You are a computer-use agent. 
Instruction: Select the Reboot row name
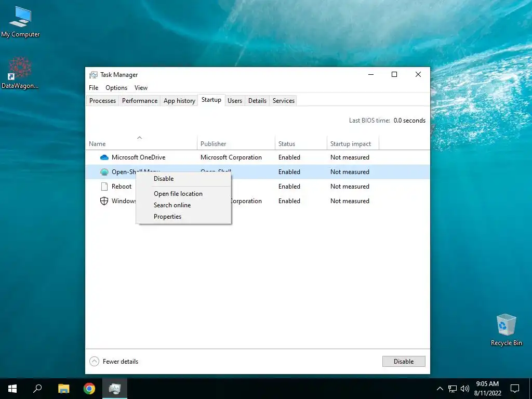(122, 187)
